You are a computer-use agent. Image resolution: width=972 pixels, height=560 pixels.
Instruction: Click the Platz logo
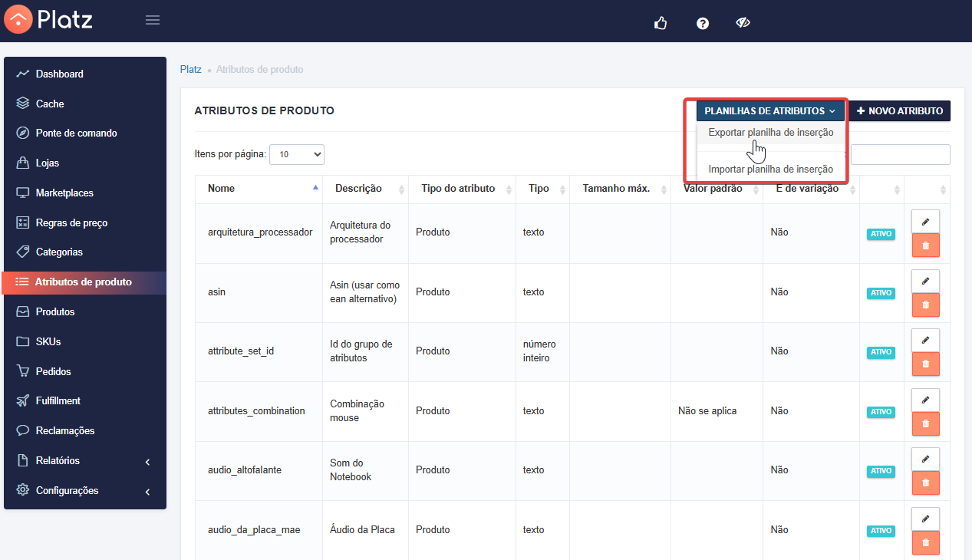(x=48, y=19)
